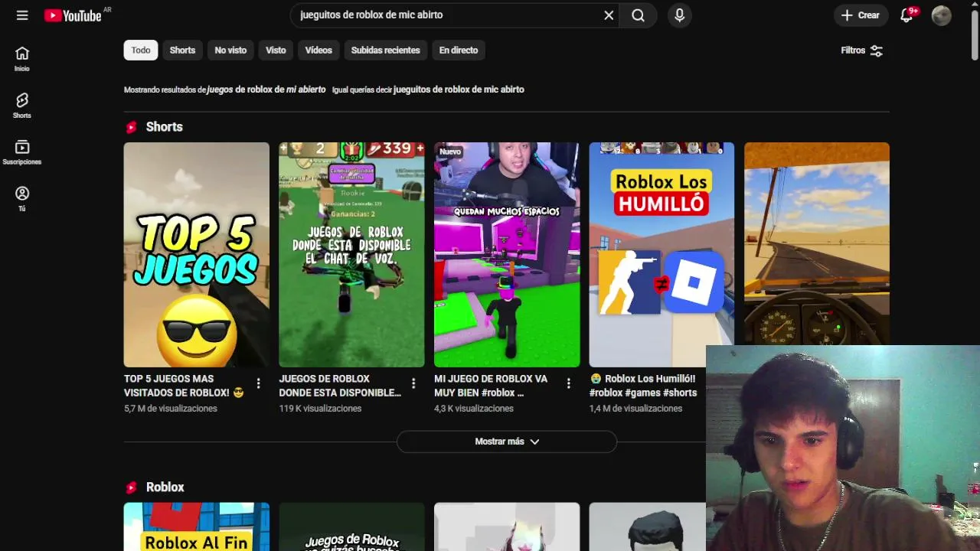The width and height of the screenshot is (980, 551).
Task: Open the Roblox Los Humilló short thumbnail
Action: tap(661, 255)
